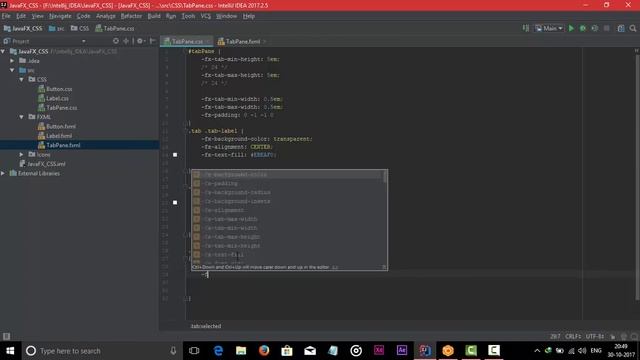Click the CRLF line separator status entry
Viewport: 640px width, 360px height.
click(x=573, y=336)
